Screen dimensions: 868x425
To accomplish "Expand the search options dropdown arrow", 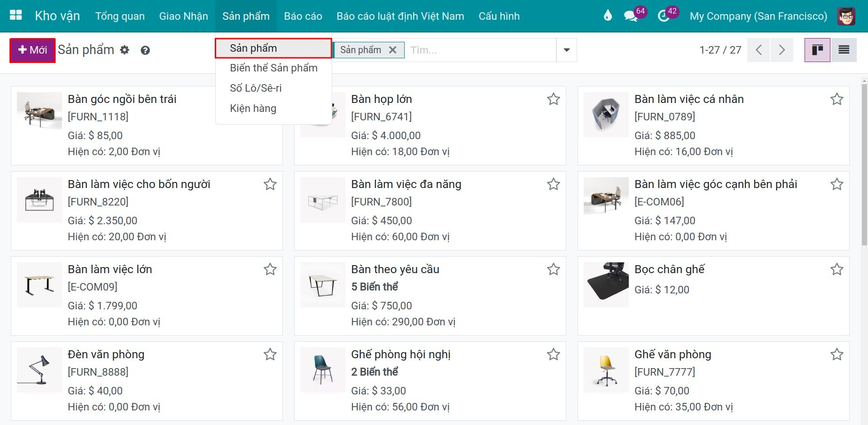I will (567, 50).
